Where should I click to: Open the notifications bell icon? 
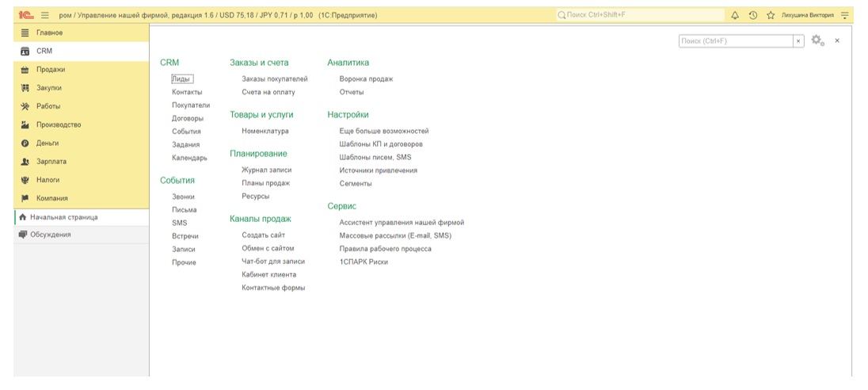pyautogui.click(x=735, y=15)
